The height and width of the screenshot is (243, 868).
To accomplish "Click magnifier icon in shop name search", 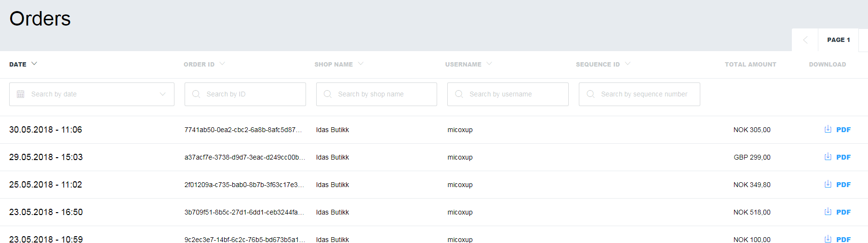I will click(328, 94).
